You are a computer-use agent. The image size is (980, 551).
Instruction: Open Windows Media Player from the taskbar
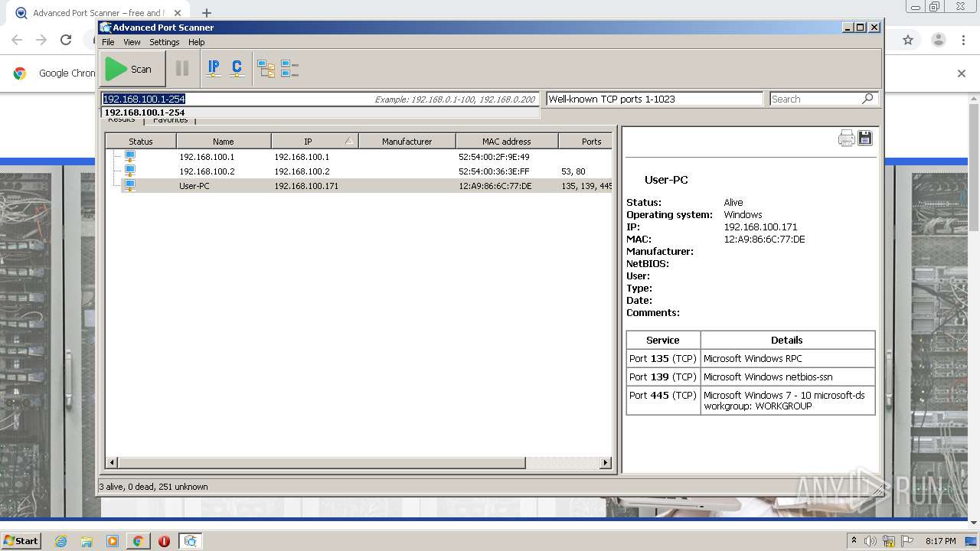pos(113,541)
